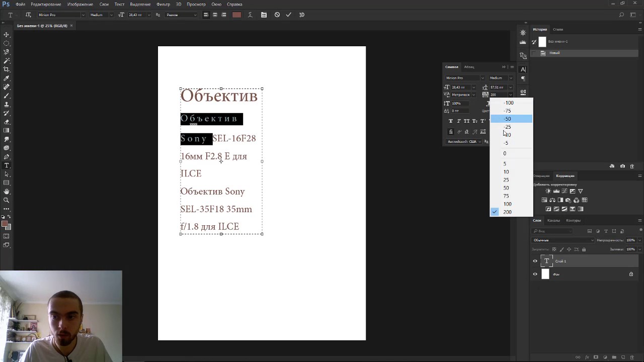
Task: Add Channel Mixer adjustment
Action: coord(576,200)
